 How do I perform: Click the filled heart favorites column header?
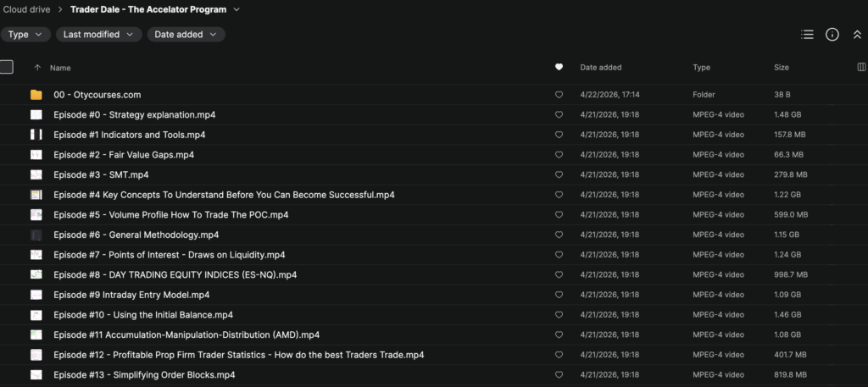tap(559, 68)
